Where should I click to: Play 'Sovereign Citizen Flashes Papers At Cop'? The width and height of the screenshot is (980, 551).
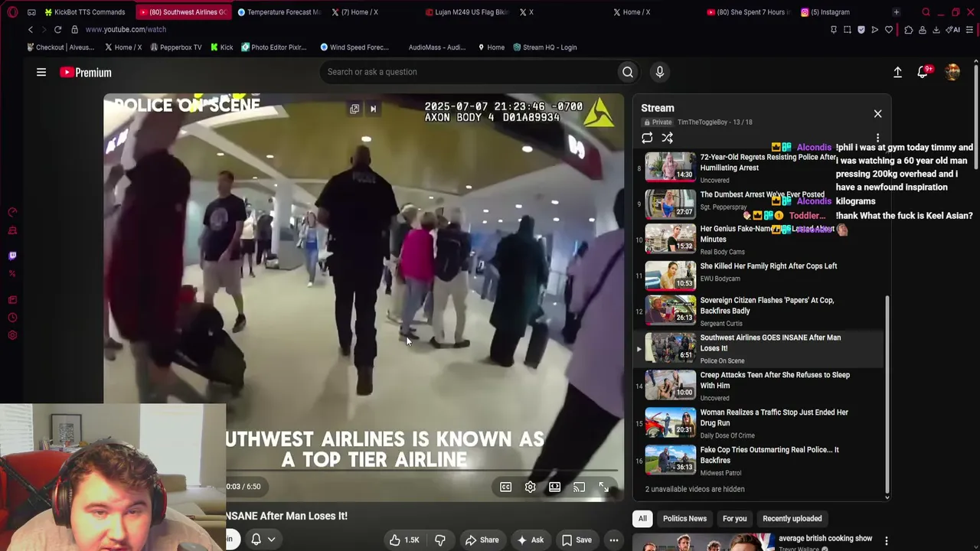758,311
